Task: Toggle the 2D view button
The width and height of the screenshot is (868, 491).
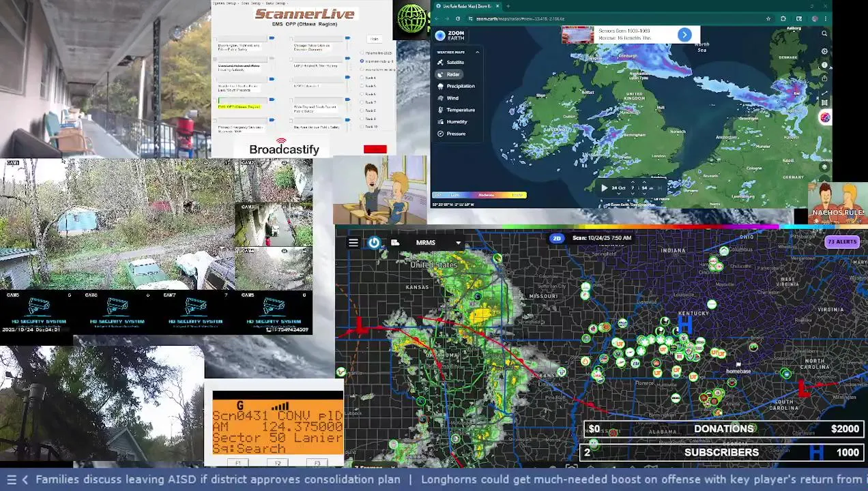Action: tap(557, 238)
